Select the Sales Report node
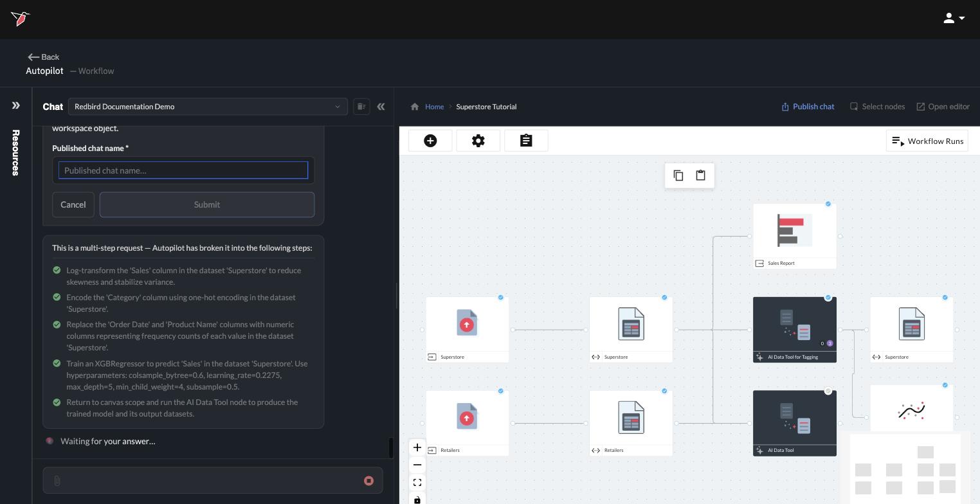 [795, 236]
